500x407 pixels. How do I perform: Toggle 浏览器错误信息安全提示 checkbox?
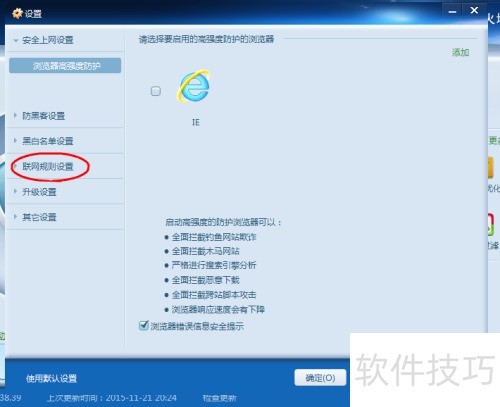[x=144, y=325]
